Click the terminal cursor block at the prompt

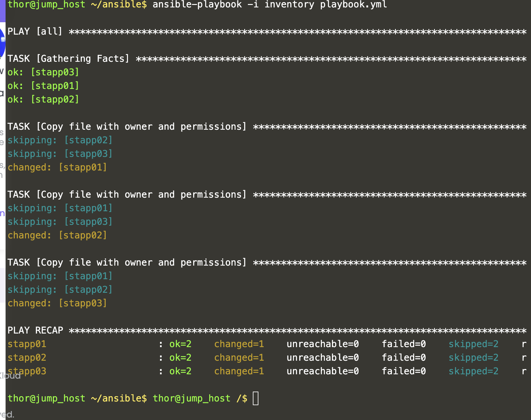point(256,398)
